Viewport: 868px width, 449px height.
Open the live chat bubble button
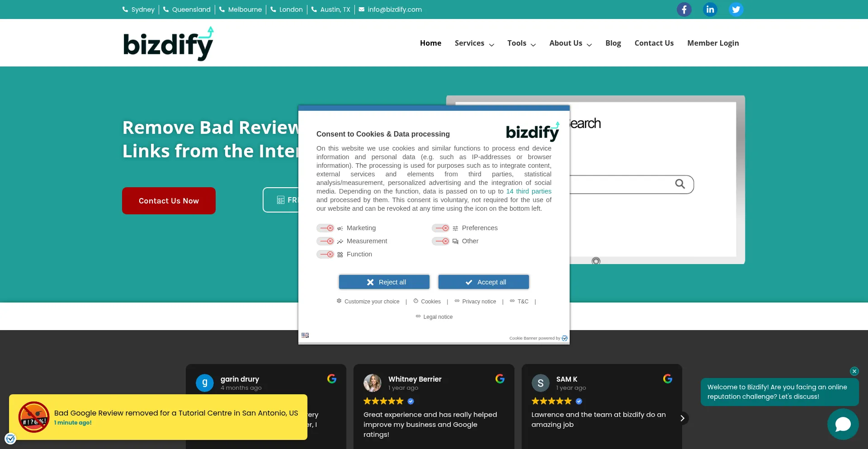843,424
